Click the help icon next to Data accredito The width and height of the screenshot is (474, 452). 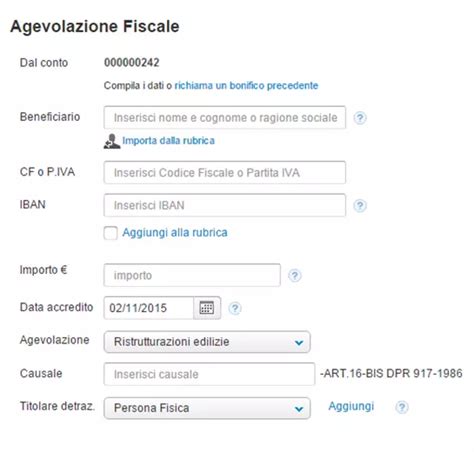point(235,308)
